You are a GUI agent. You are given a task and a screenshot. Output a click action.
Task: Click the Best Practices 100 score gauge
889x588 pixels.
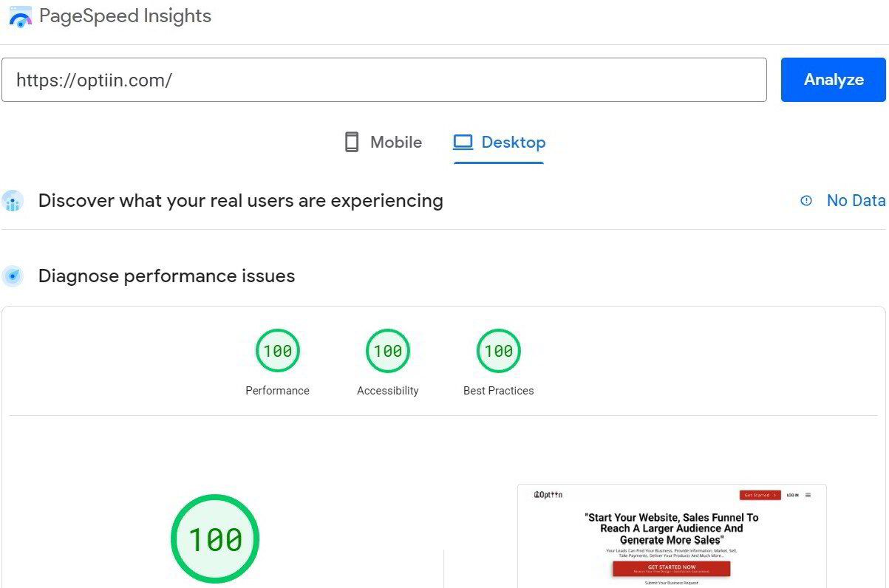click(498, 350)
